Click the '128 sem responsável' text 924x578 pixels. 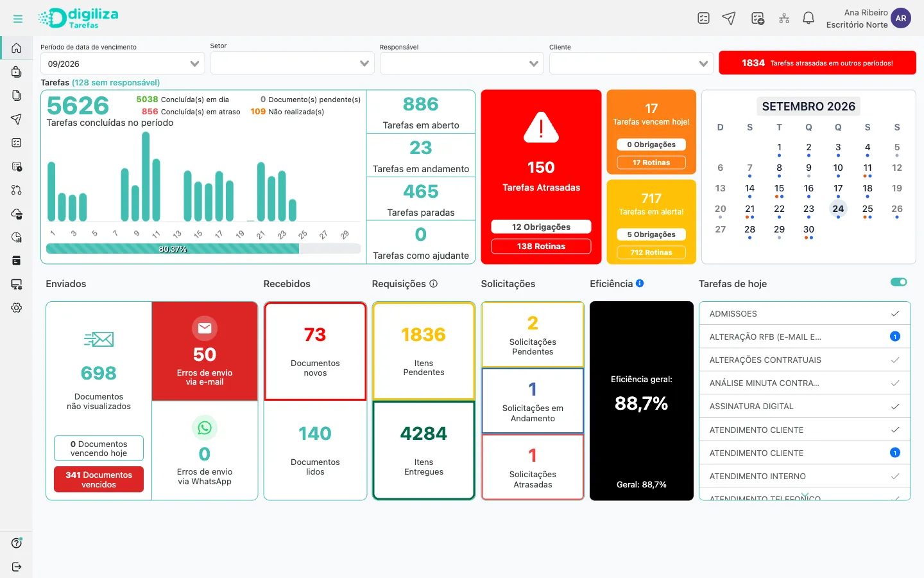[x=116, y=82]
